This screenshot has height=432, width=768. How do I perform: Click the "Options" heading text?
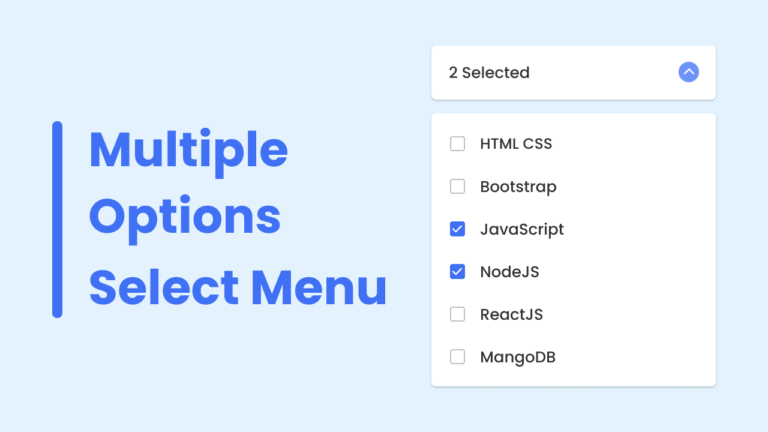185,217
